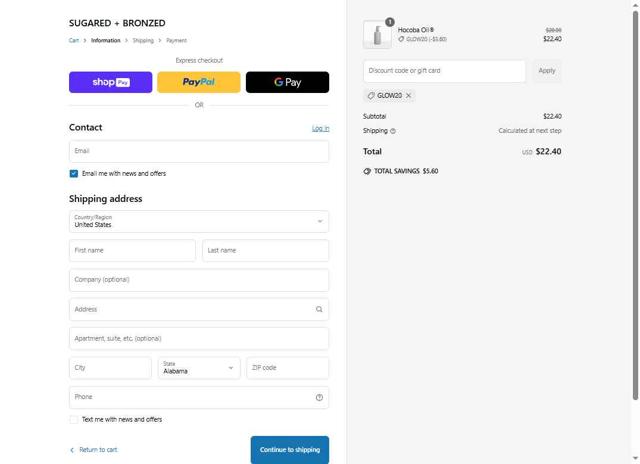
Task: Apply the discount code
Action: pyautogui.click(x=547, y=71)
